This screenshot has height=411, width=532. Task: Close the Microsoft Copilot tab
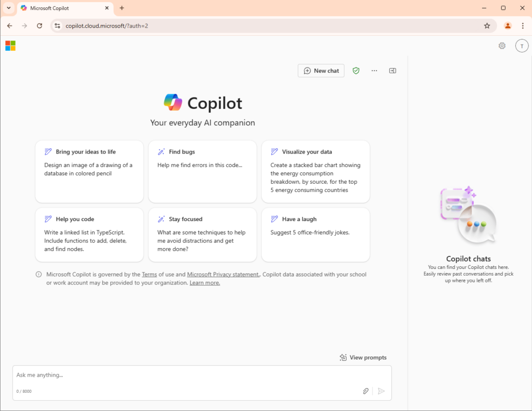pos(107,8)
